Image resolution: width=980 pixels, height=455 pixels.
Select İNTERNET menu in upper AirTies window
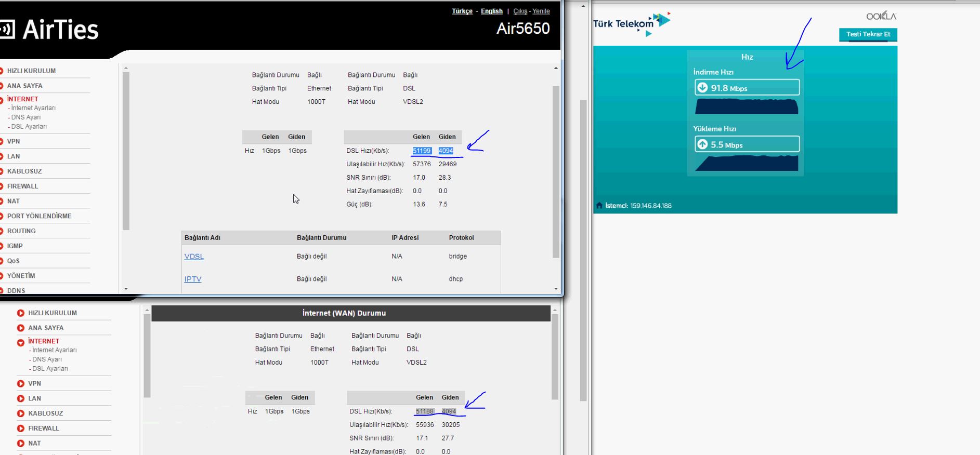point(23,99)
